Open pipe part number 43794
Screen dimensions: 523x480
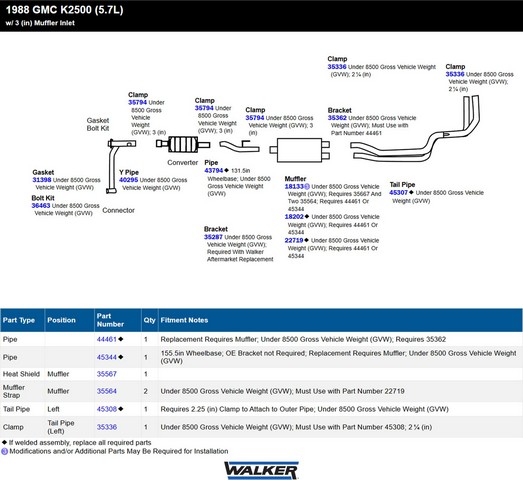coord(213,170)
